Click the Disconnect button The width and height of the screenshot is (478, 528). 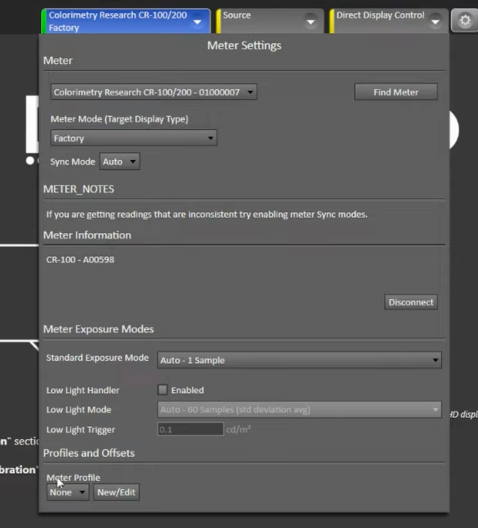411,302
